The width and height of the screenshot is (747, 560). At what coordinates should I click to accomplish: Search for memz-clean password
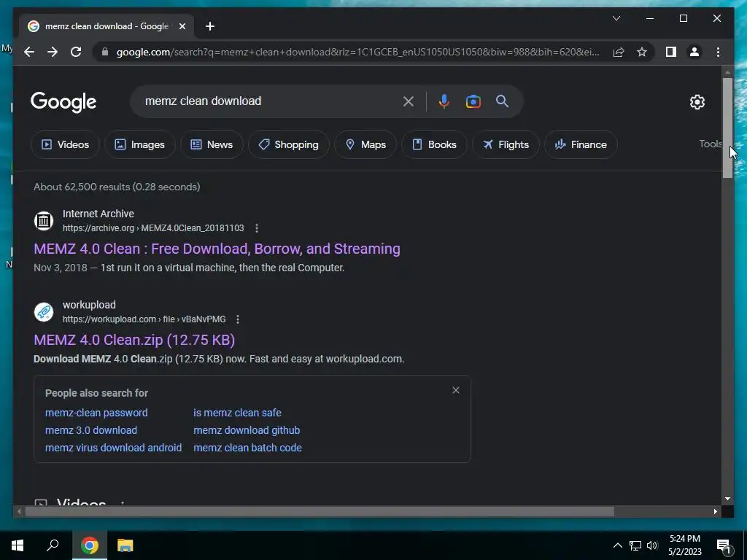click(x=96, y=413)
